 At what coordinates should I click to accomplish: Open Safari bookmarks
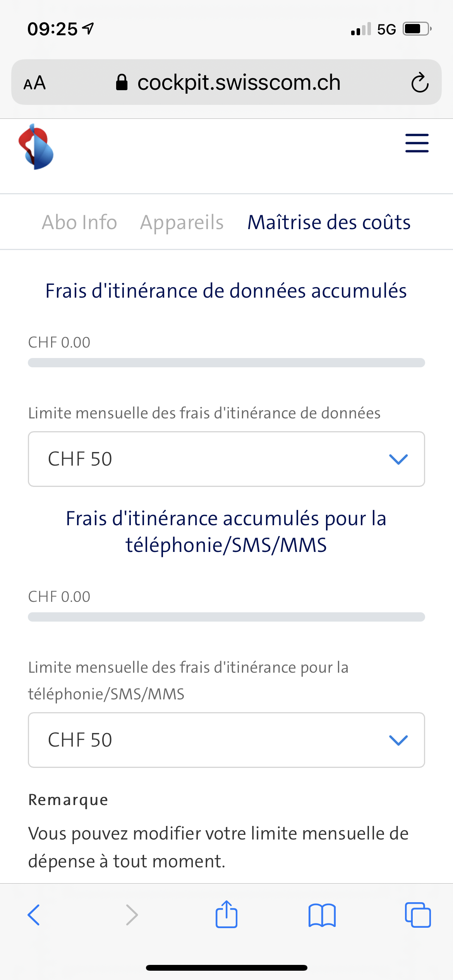tap(322, 915)
